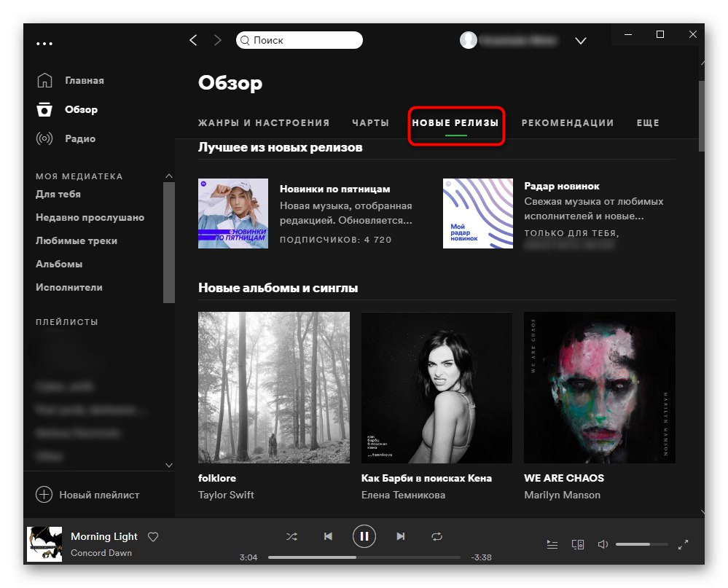Click the Поиск search field
This screenshot has width=728, height=588.
point(299,40)
